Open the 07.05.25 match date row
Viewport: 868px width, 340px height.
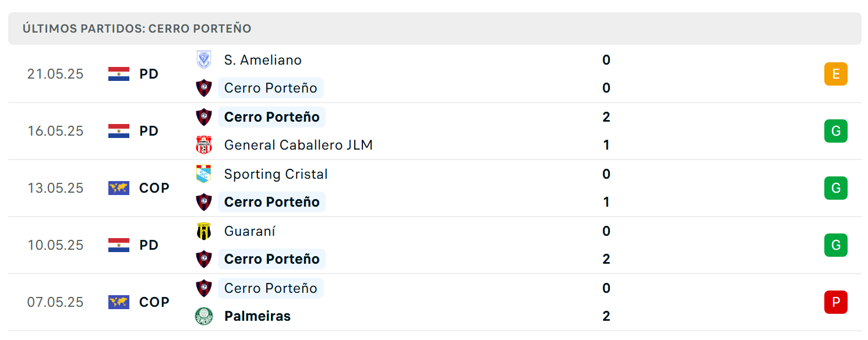point(435,302)
